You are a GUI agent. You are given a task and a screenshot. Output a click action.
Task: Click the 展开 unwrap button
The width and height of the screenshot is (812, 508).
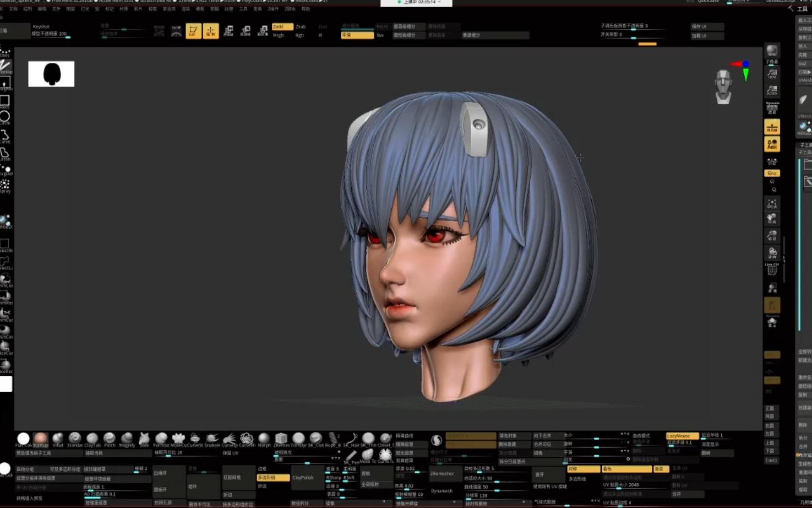548,474
